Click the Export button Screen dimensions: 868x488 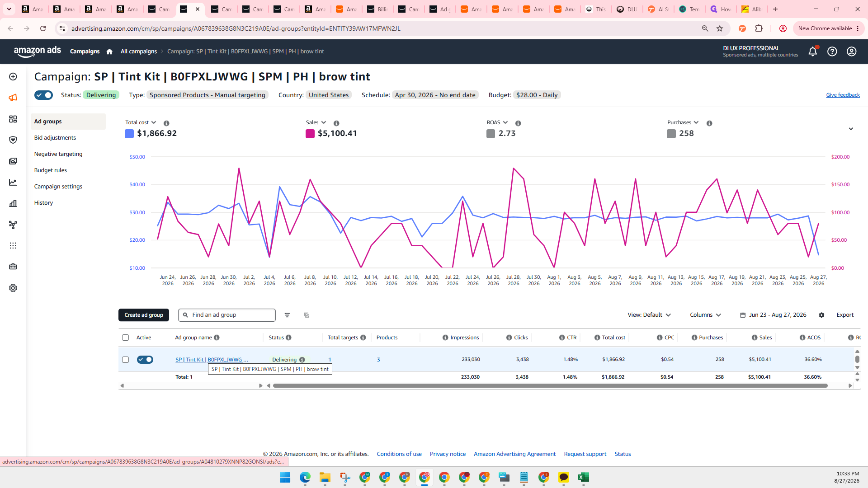point(845,315)
